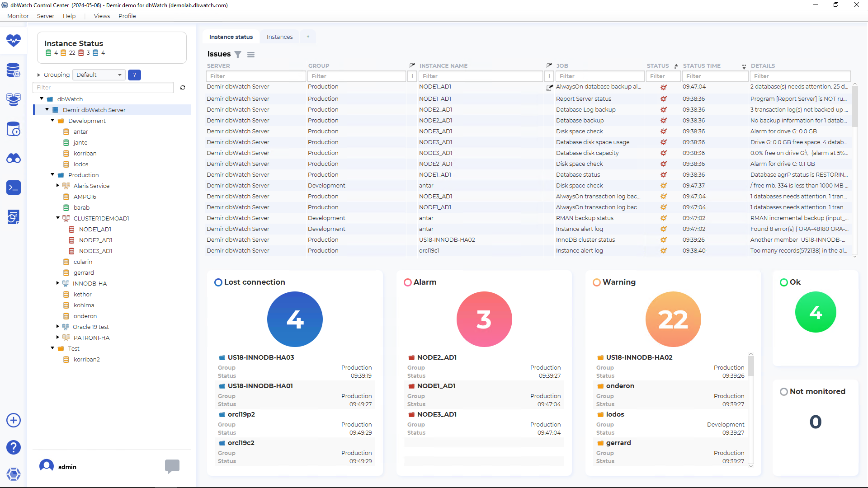The image size is (868, 488).
Task: Expand the Oracle 19 test node
Action: coord(58,326)
